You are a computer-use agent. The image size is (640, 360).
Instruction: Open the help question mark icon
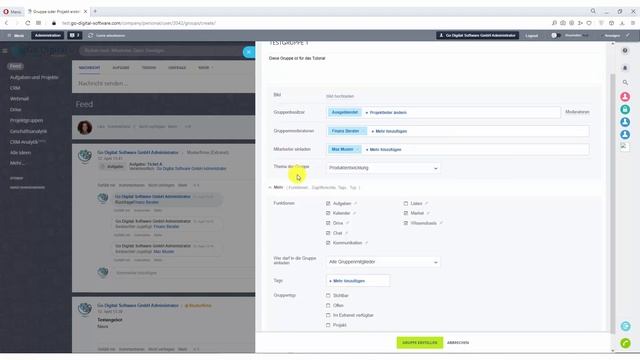point(625,51)
